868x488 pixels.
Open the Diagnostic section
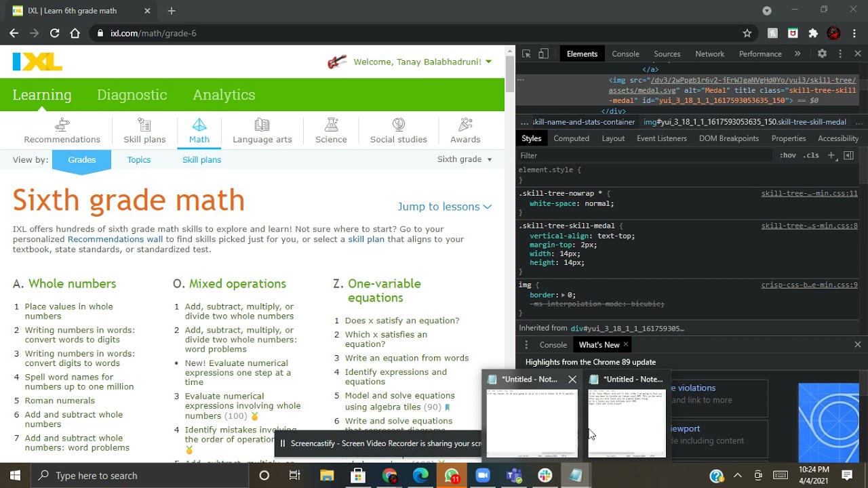click(x=132, y=95)
